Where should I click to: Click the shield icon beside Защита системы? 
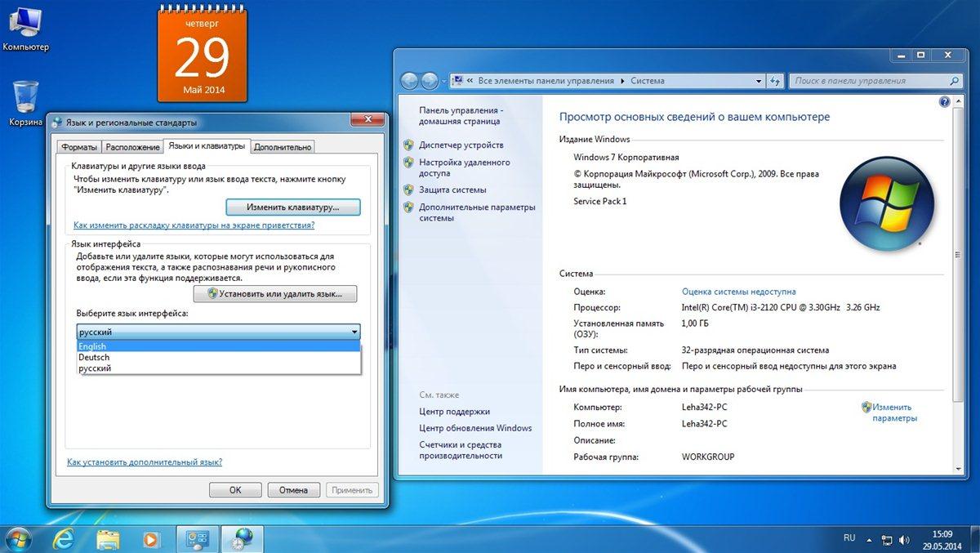tap(408, 190)
